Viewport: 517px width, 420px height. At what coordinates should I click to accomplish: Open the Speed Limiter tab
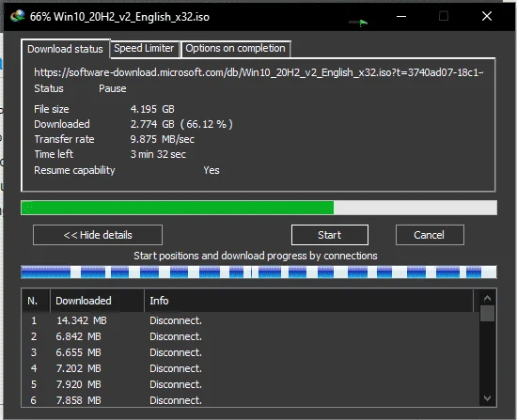coord(144,49)
